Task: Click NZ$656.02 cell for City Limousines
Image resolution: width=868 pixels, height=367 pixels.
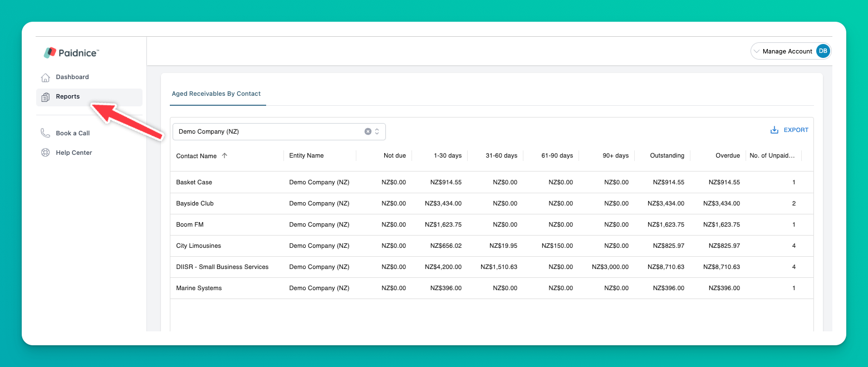Action: click(446, 246)
